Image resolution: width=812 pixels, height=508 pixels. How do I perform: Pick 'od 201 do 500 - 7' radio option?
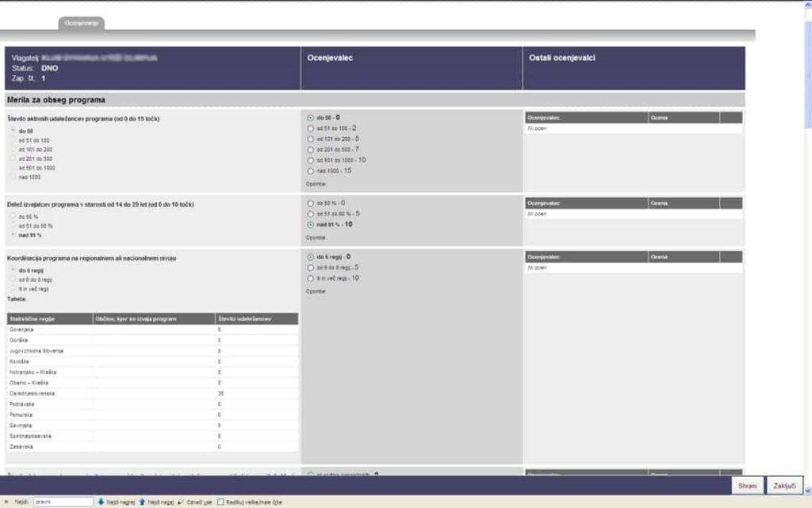(310, 149)
